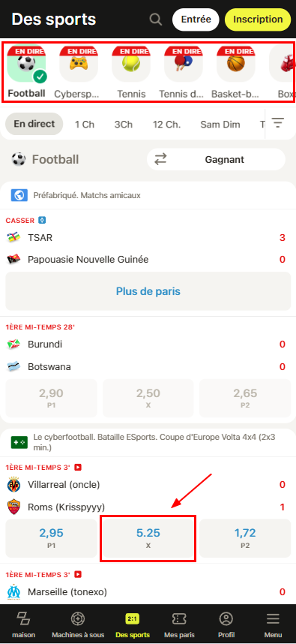This screenshot has width=296, height=644.
Task: Open the Préfabriqué Matchs amicaux league header
Action: click(148, 195)
